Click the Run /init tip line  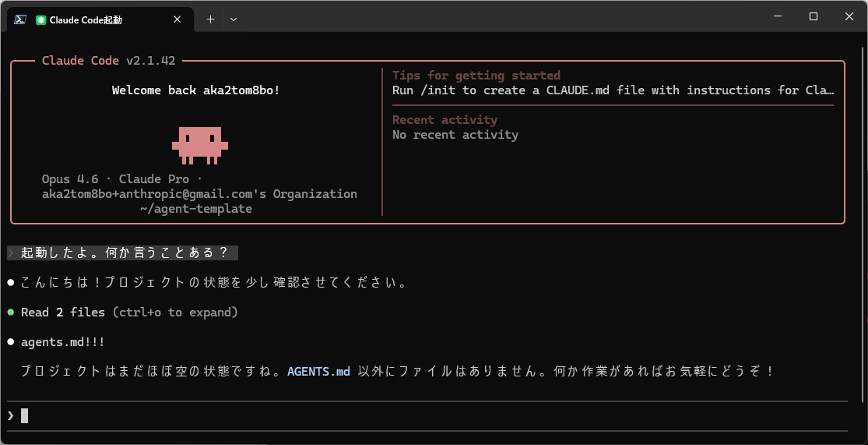(x=613, y=90)
